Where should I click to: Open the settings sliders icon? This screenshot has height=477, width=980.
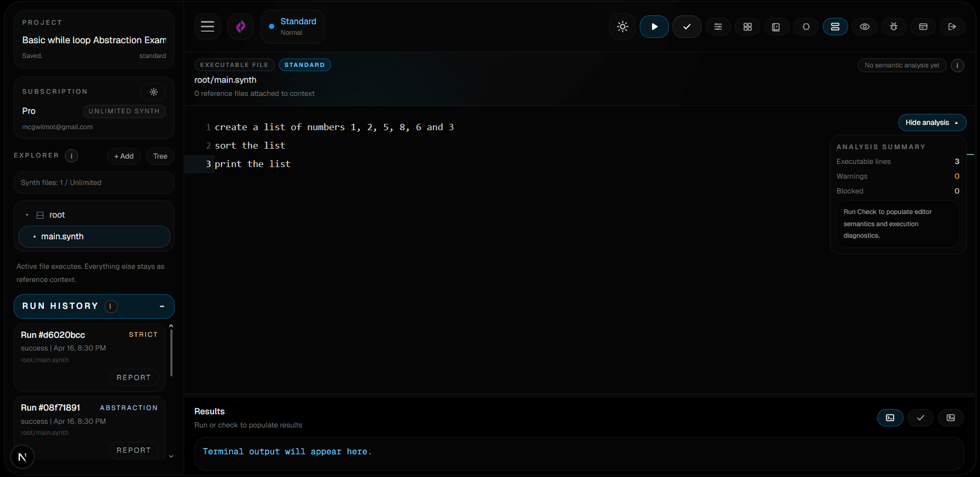click(x=718, y=26)
